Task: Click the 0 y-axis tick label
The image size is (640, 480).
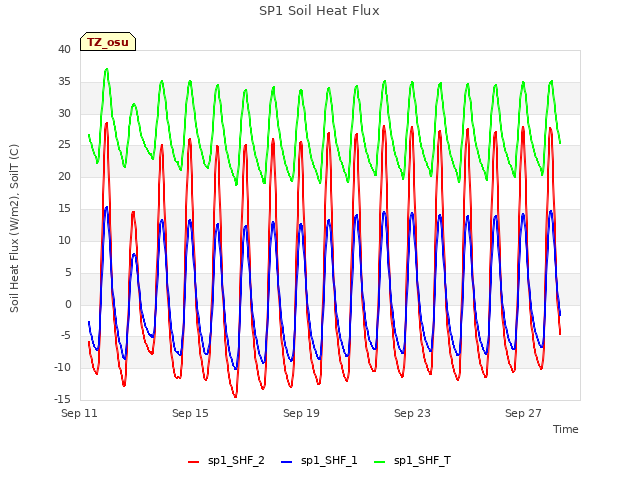Action: (68, 304)
